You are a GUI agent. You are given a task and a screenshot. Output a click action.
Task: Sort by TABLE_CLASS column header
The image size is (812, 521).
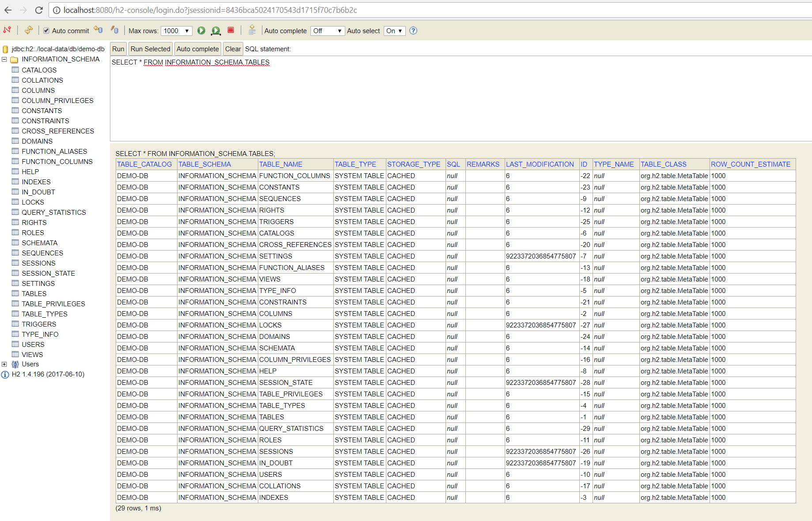pyautogui.click(x=664, y=164)
